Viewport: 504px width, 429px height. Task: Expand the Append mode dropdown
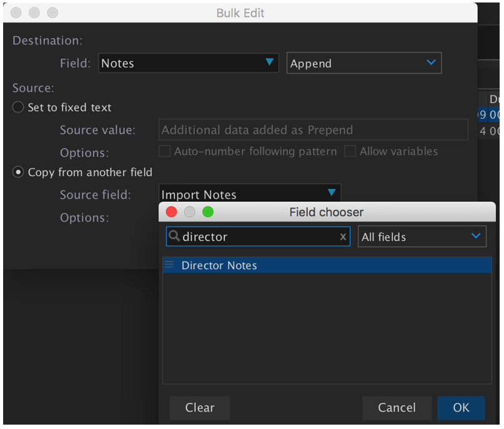[363, 63]
